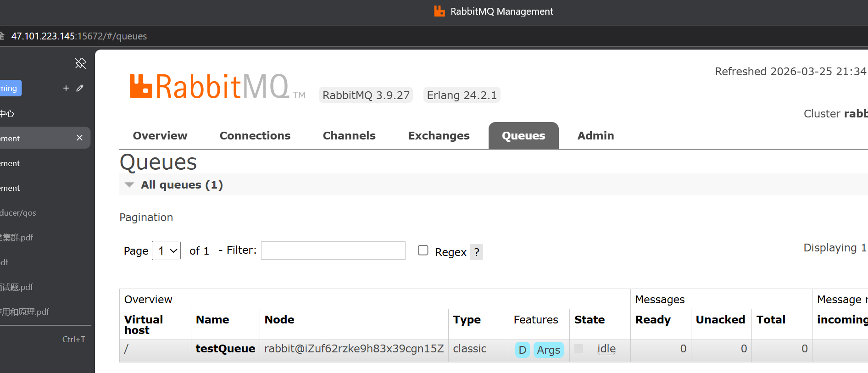Sort queues by Name column

click(212, 320)
